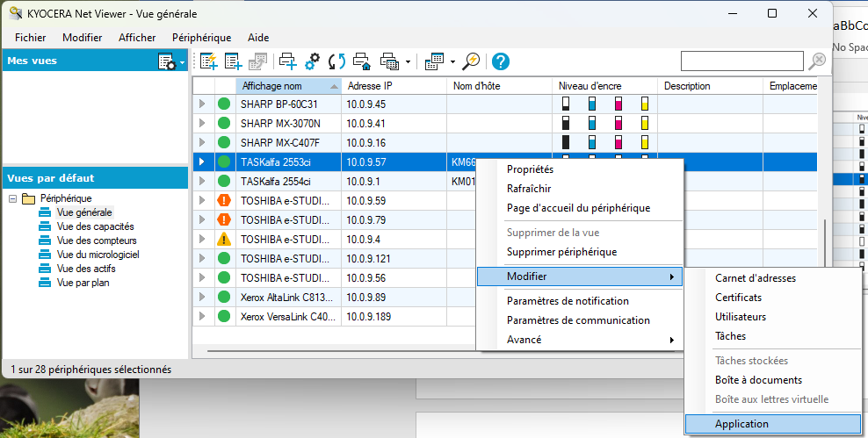The image size is (868, 438).
Task: Click green status icon for SHARP MX-C407F
Action: coord(224,143)
